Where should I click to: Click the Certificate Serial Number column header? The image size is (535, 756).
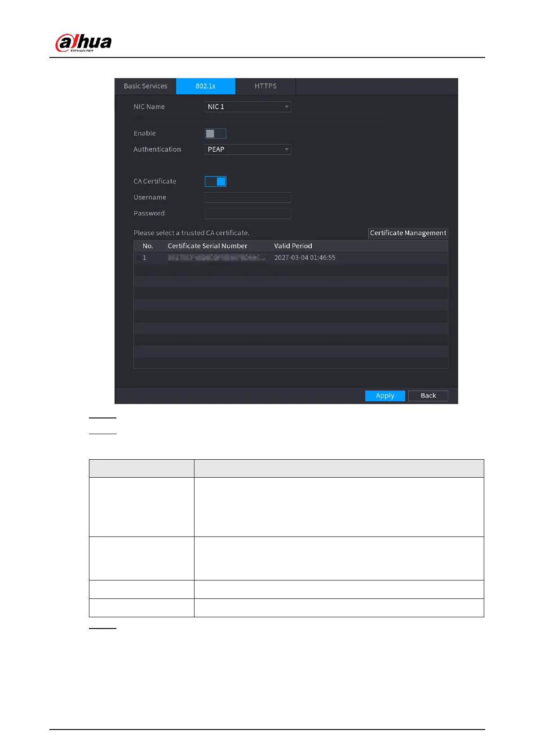tap(208, 246)
